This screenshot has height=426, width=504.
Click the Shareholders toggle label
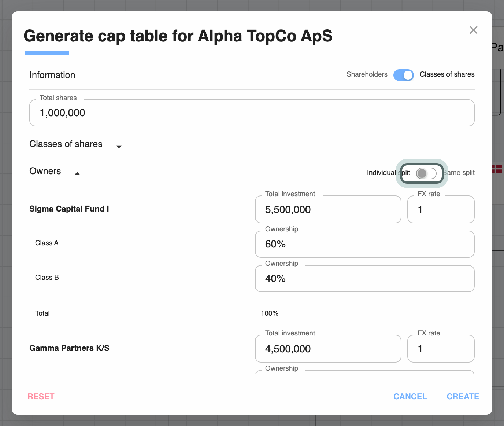[x=367, y=74]
